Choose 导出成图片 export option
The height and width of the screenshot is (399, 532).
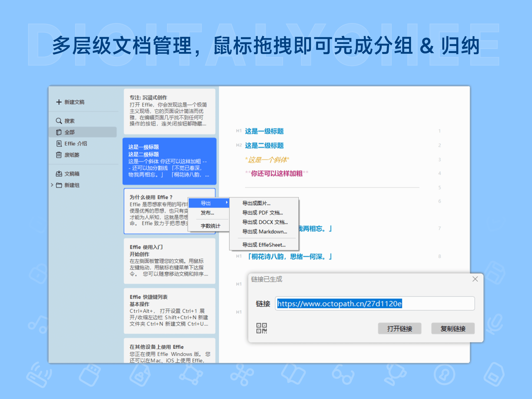click(x=257, y=203)
